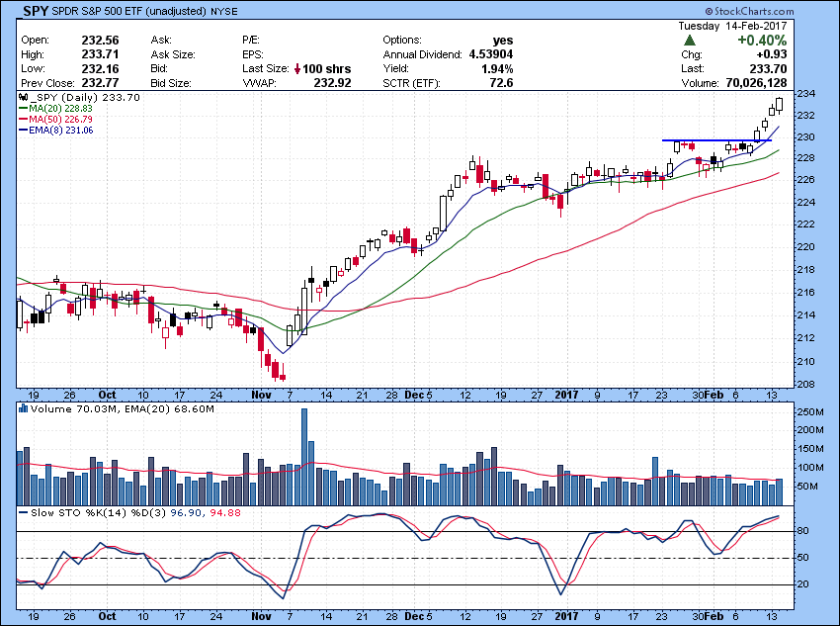Click the tallest volume bar near 250M
The height and width of the screenshot is (626, 840).
point(304,457)
